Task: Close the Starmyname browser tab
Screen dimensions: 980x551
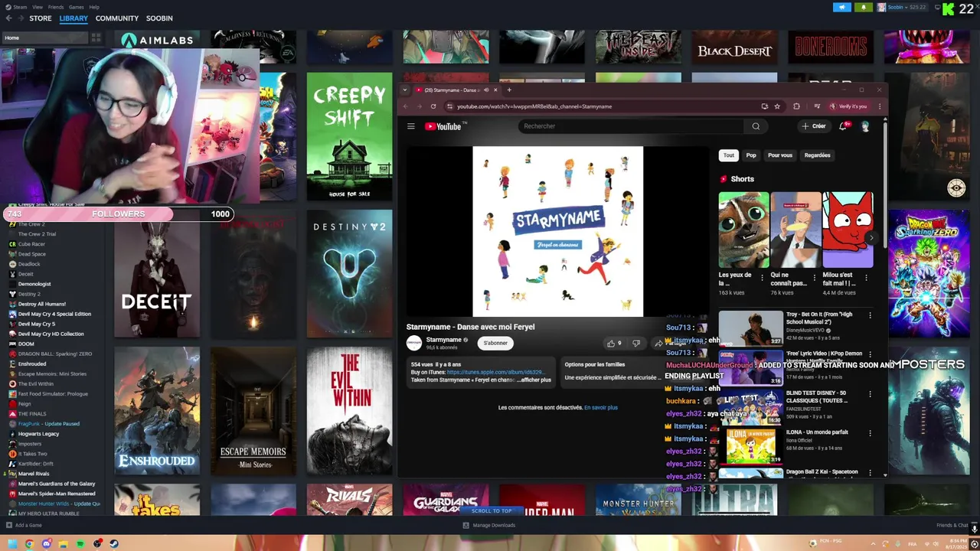Action: coord(495,90)
